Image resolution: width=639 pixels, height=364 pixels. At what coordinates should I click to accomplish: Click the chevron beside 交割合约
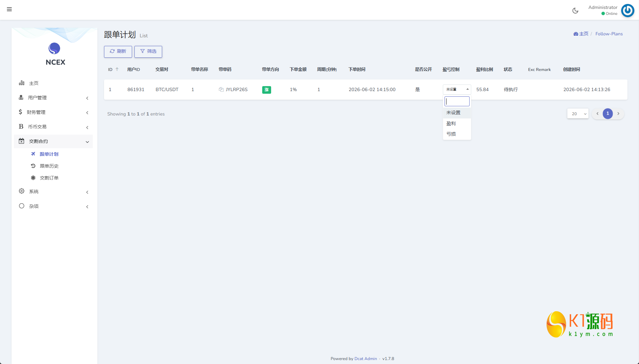pos(87,142)
